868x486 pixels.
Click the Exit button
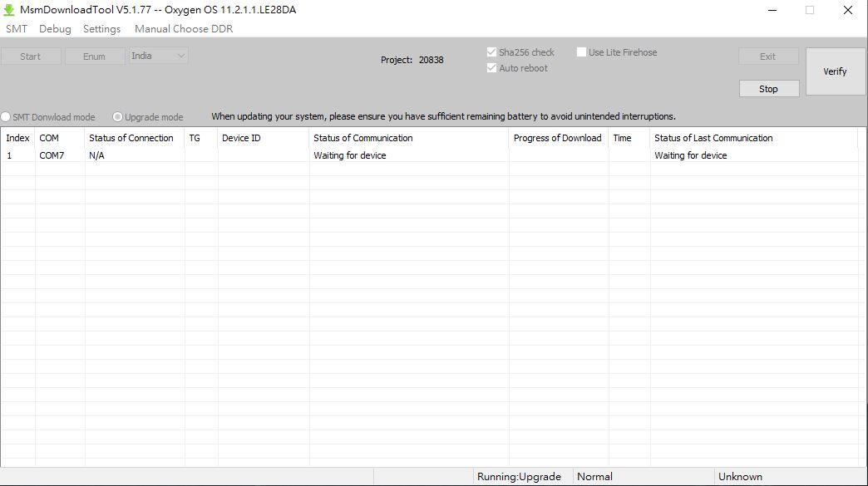768,56
